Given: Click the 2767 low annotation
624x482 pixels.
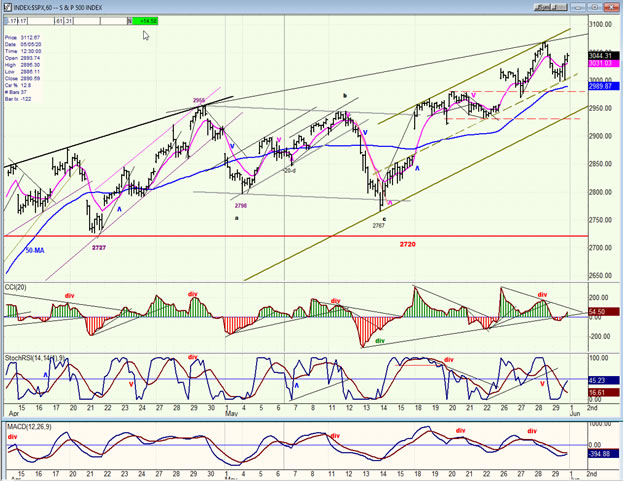Looking at the screenshot, I should pyautogui.click(x=379, y=226).
